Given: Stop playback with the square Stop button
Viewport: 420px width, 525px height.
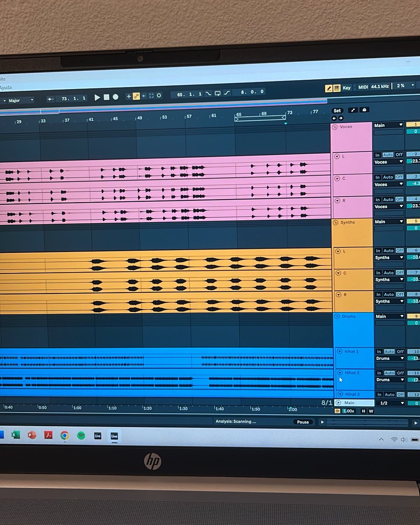Looking at the screenshot, I should coord(106,97).
